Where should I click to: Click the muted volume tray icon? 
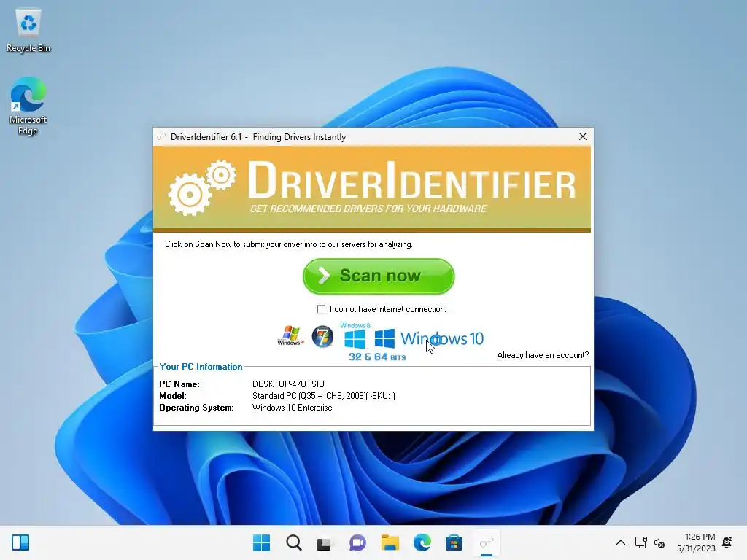point(659,542)
